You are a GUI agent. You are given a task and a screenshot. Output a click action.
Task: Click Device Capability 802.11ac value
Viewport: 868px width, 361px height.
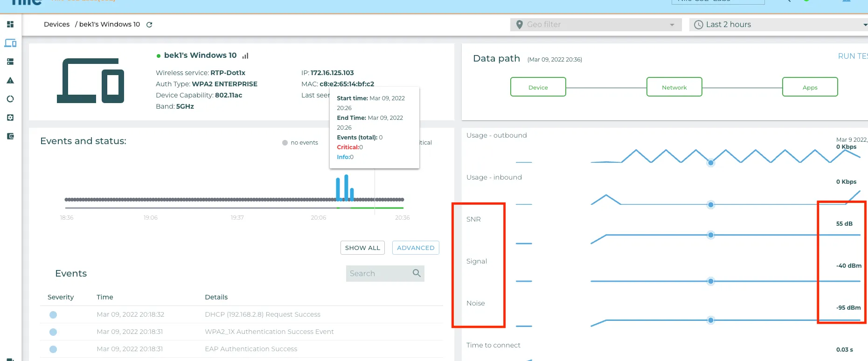click(x=229, y=95)
